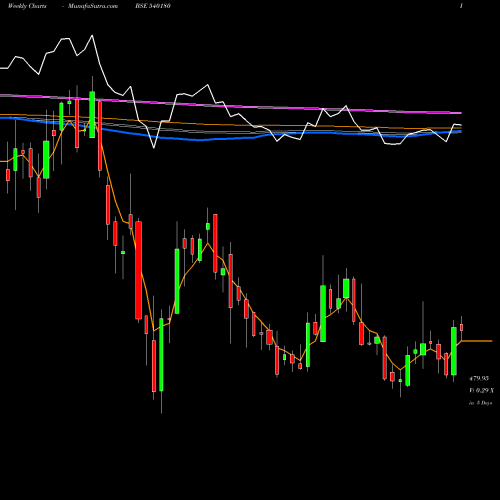The image size is (500, 500).
Task: Click the 479.95 price value
Action: 479,378
